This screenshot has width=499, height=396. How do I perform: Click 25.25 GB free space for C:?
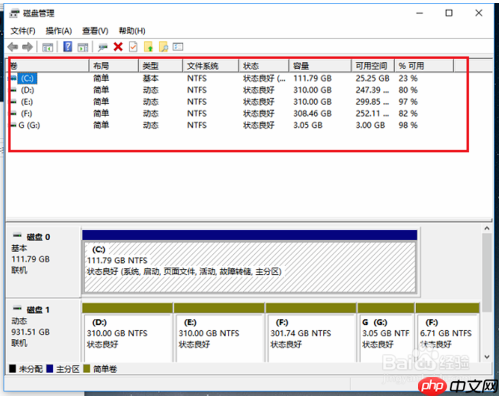(372, 78)
